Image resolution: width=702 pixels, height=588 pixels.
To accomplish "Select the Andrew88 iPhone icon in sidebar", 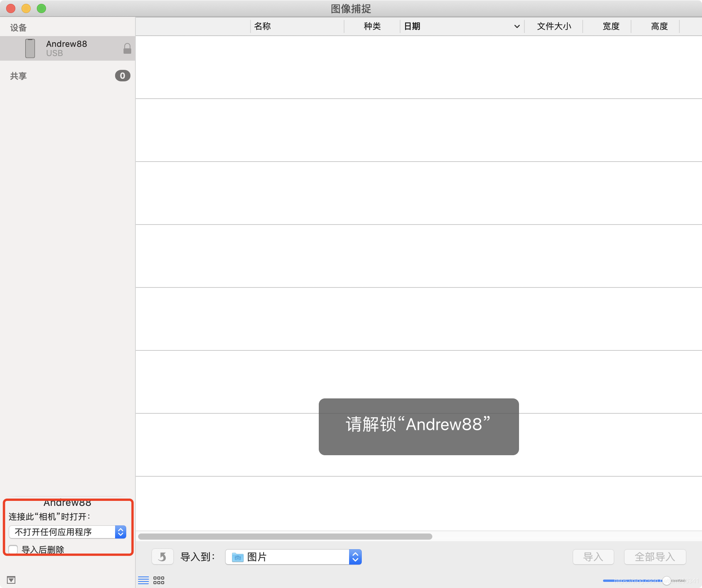I will coord(30,48).
